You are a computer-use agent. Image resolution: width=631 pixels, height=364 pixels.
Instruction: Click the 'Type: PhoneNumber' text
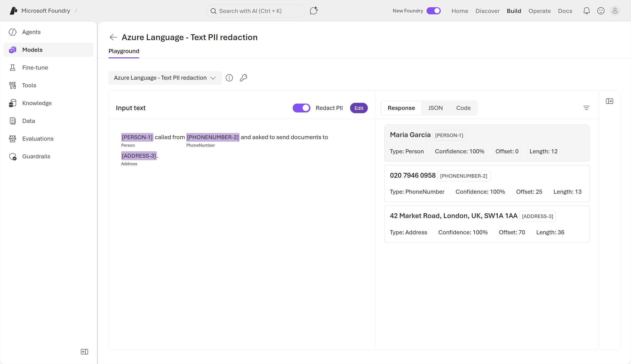(417, 192)
